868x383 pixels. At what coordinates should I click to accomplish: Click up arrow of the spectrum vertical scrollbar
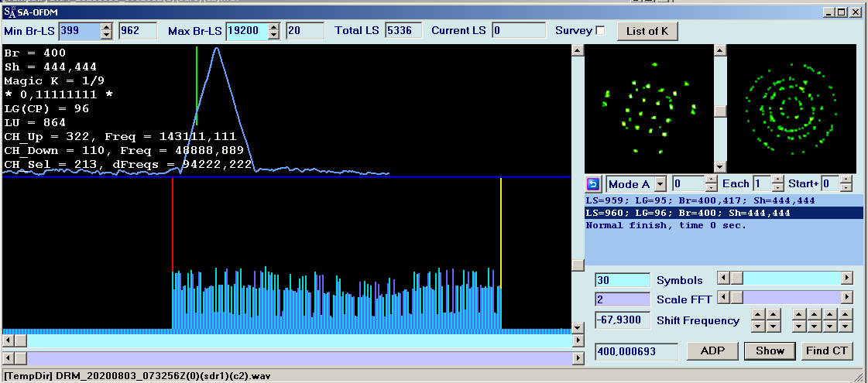coord(578,50)
